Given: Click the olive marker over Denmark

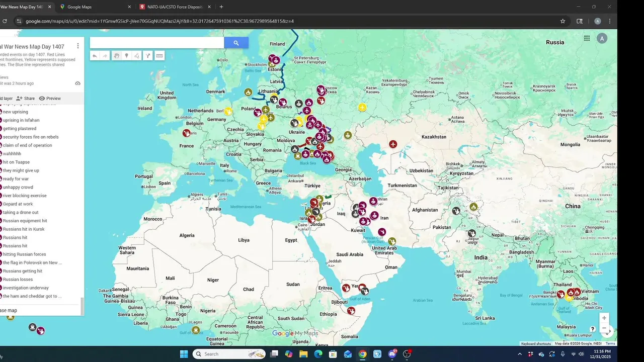Looking at the screenshot, I should 248,92.
